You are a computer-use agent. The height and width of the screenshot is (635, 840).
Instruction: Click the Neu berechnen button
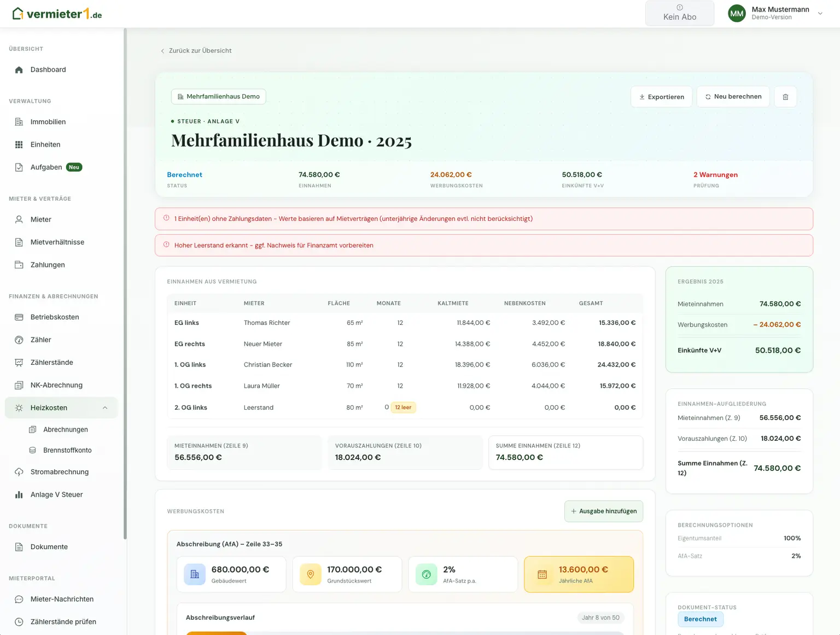pos(733,97)
